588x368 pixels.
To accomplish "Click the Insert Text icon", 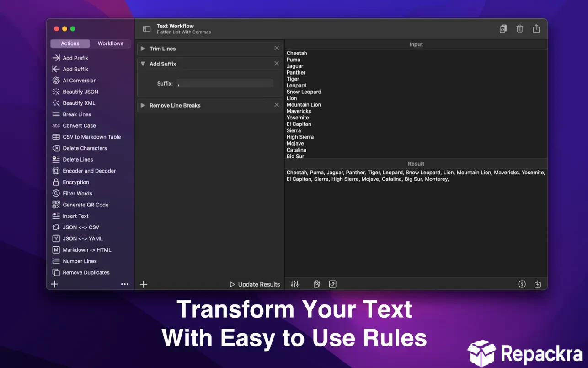I will [x=56, y=216].
